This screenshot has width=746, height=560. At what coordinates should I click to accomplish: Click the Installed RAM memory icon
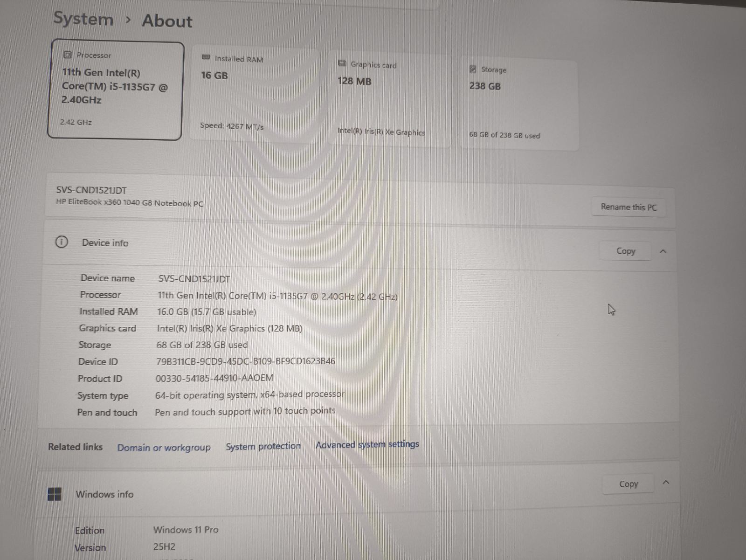(x=206, y=57)
